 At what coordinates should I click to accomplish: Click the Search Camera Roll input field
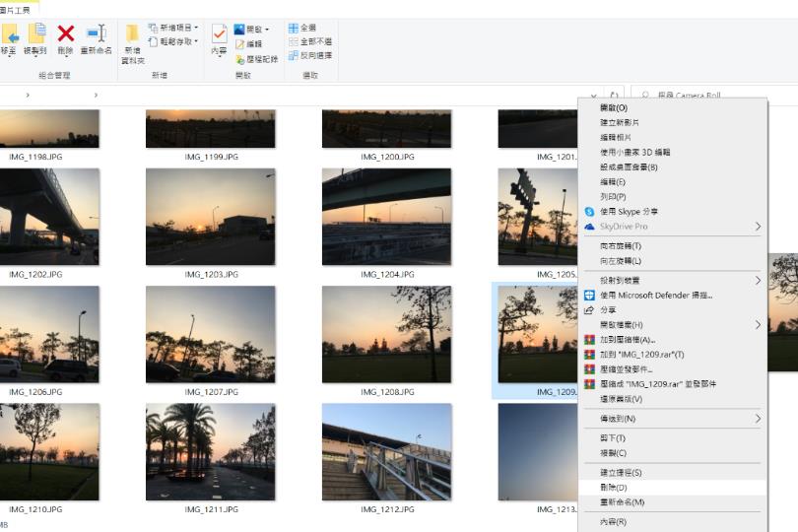[x=712, y=96]
